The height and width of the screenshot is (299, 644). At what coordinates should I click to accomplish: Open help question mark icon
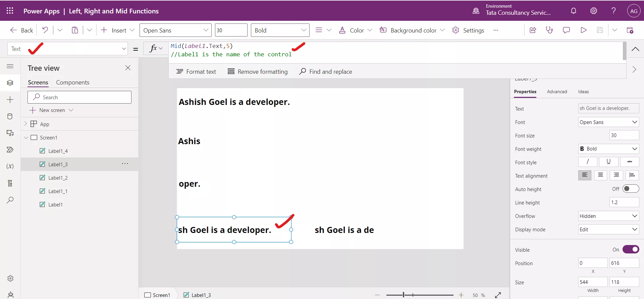[613, 11]
